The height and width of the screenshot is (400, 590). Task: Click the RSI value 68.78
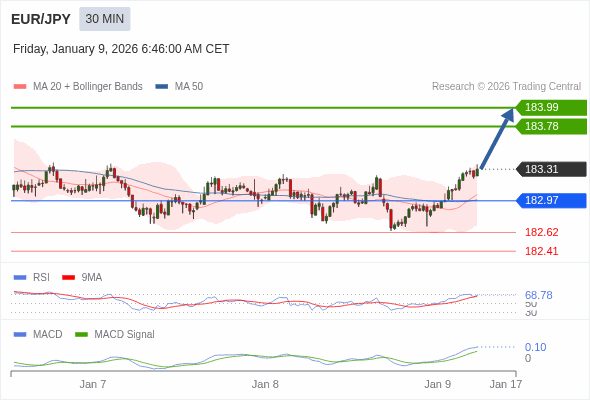[x=538, y=295]
